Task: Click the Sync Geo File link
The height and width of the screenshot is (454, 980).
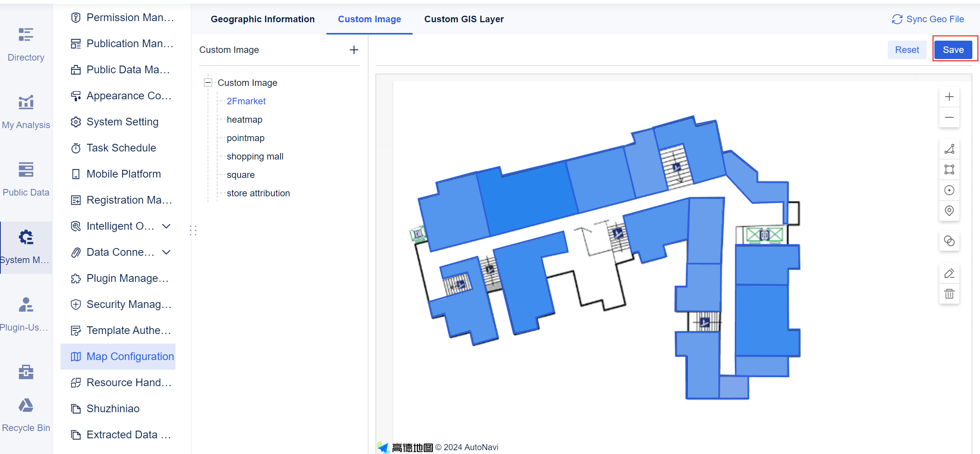Action: click(928, 19)
